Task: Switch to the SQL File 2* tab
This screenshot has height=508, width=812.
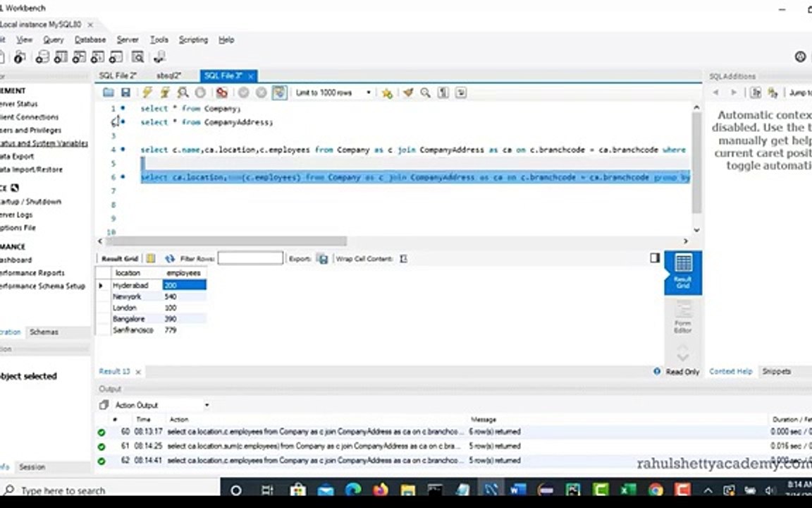Action: click(x=118, y=75)
